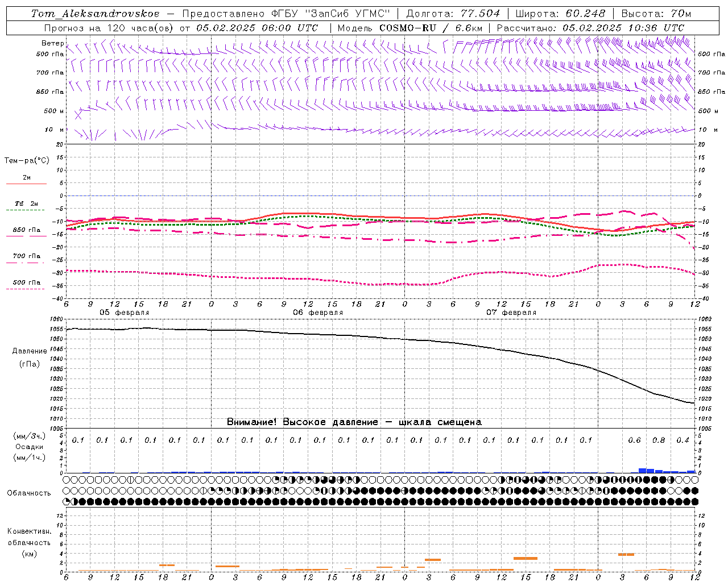Click the "(км)" unit under convective cloud label
Image resolution: width=728 pixels, height=582 pixels.
point(29,554)
